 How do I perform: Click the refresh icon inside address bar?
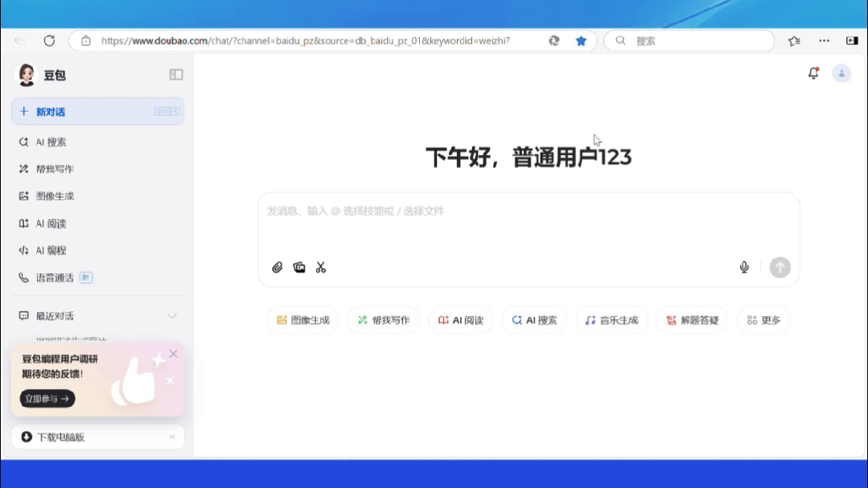pyautogui.click(x=554, y=40)
